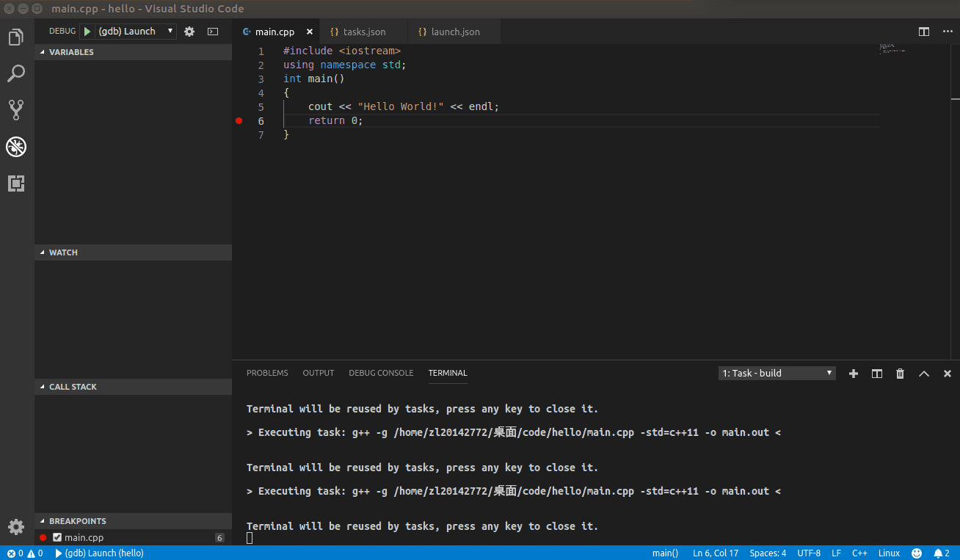Open the Source Control view icon

click(16, 110)
